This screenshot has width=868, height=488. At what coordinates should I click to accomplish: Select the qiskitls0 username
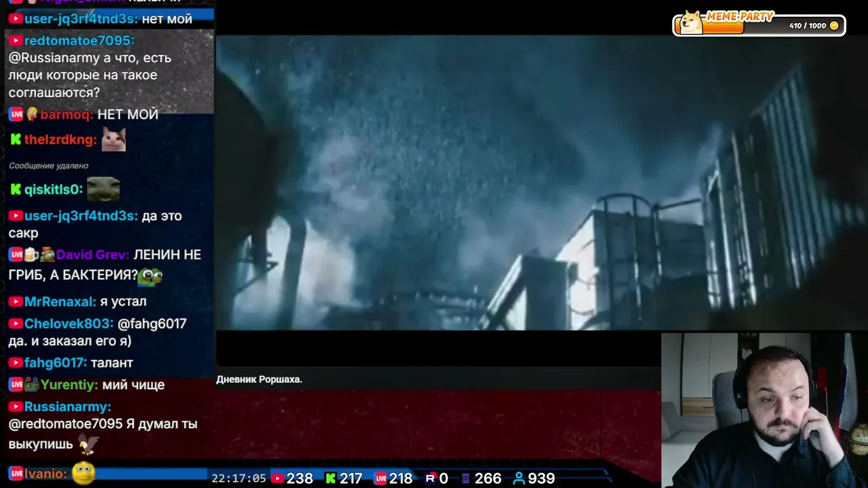(54, 190)
